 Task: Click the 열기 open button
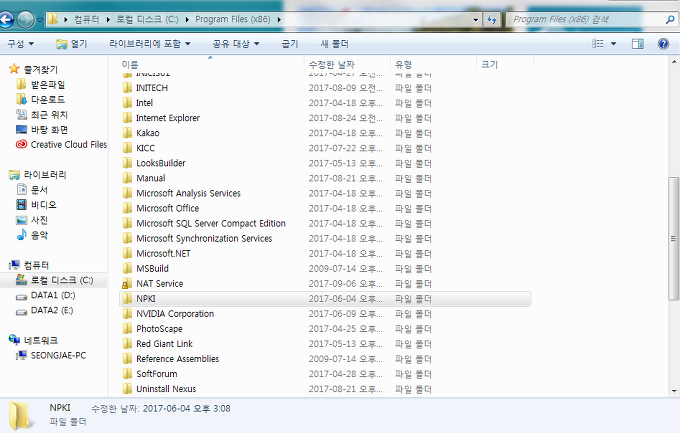[72, 44]
